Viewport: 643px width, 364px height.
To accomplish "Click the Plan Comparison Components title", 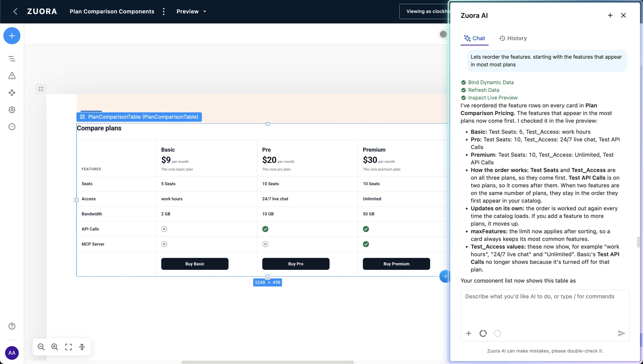I will click(112, 11).
